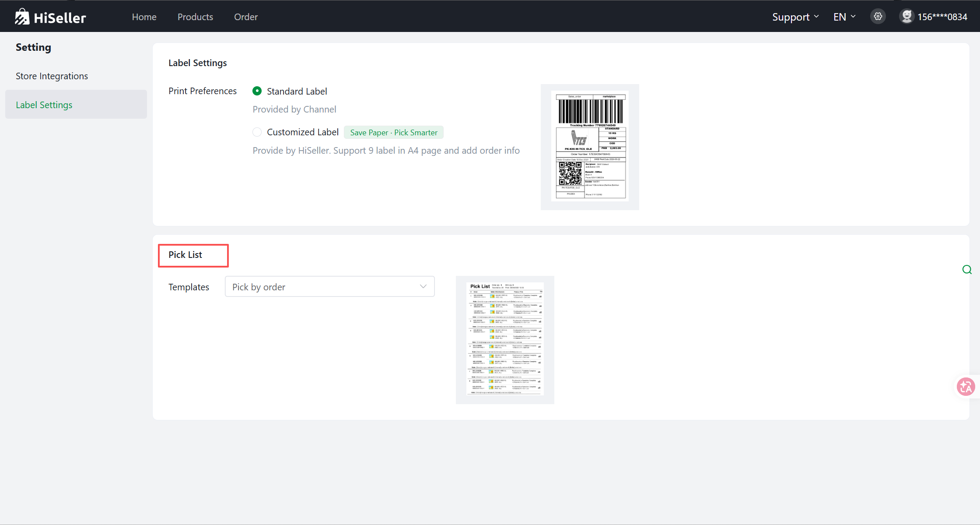Go to the Home menu
The image size is (980, 525).
coord(144,17)
